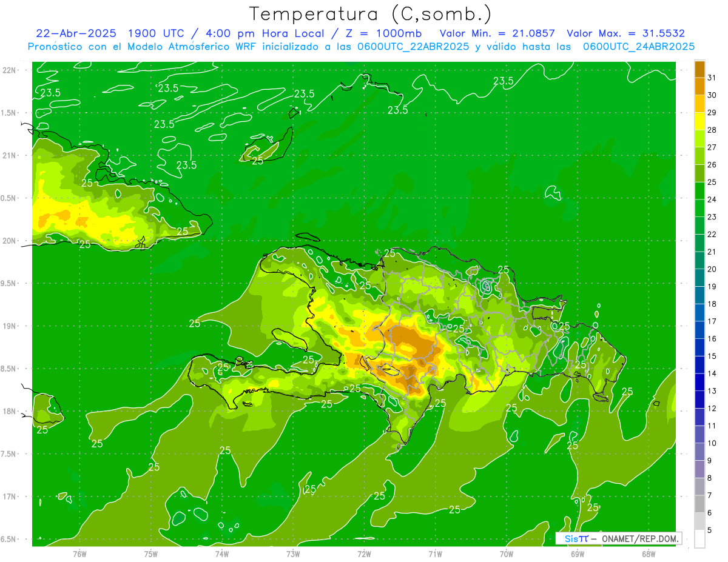Click the '76W' longitude label

(79, 553)
